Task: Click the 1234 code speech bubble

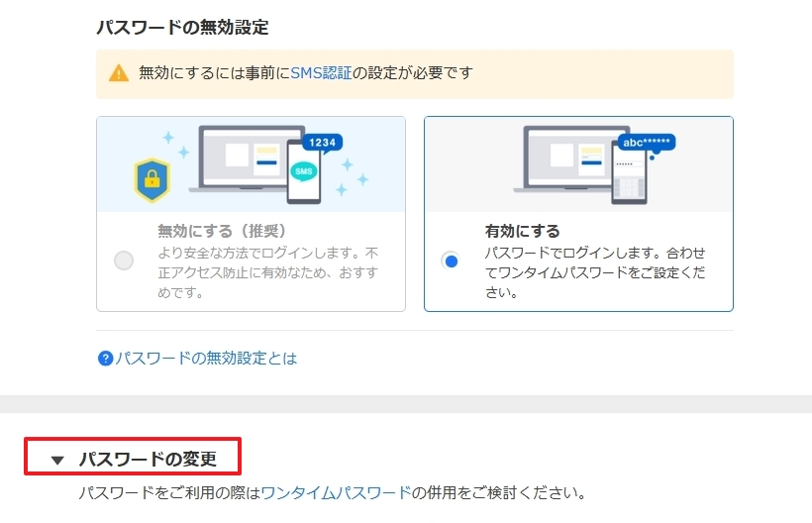Action: pos(322,143)
